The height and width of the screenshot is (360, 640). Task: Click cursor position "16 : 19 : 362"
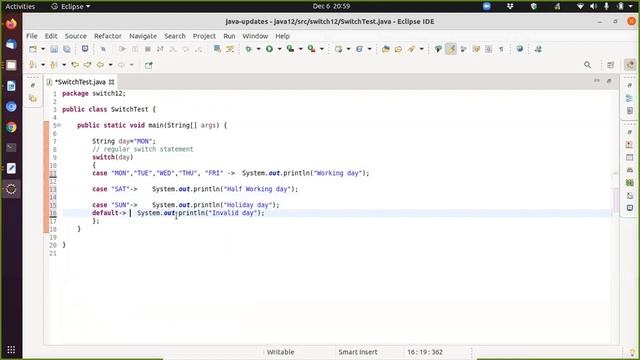tap(425, 352)
